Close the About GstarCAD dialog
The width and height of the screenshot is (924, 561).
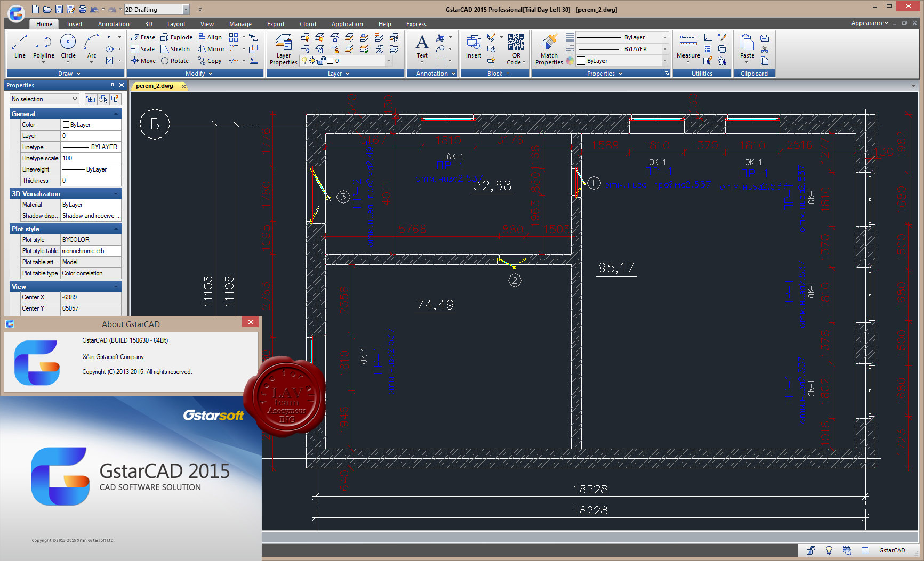tap(251, 322)
